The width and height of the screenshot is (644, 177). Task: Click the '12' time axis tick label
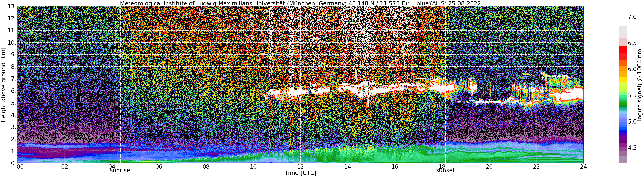(300, 167)
